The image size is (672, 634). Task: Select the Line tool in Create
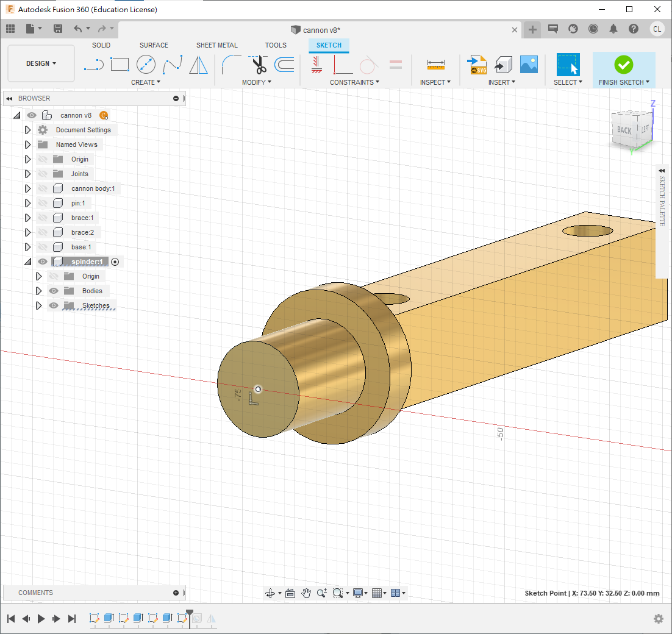tap(93, 64)
